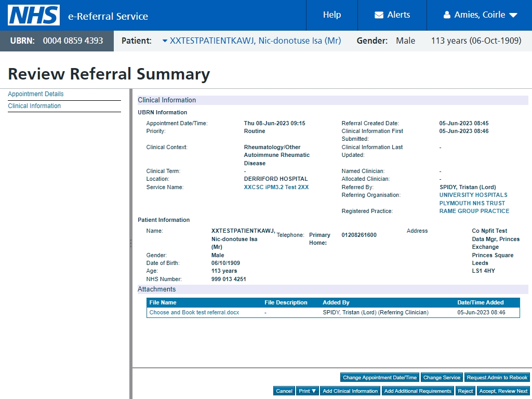Image resolution: width=532 pixels, height=399 pixels.
Task: Select the NHS Number 999 013 4251
Action: tap(229, 279)
